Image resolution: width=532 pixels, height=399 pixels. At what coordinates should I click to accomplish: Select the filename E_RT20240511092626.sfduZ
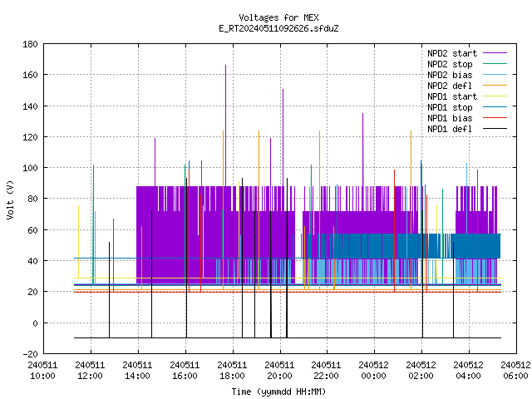click(x=278, y=28)
